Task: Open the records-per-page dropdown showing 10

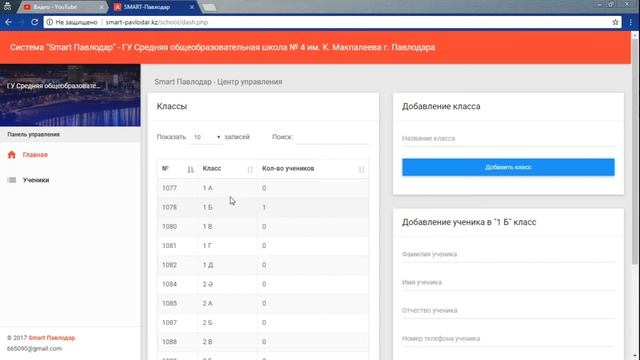Action: (x=207, y=137)
